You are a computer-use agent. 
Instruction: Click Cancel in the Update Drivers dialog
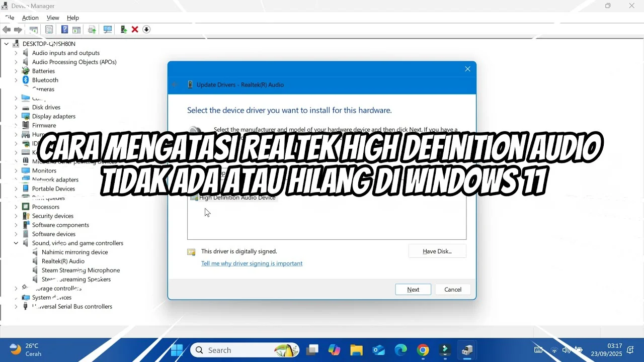[x=453, y=290]
